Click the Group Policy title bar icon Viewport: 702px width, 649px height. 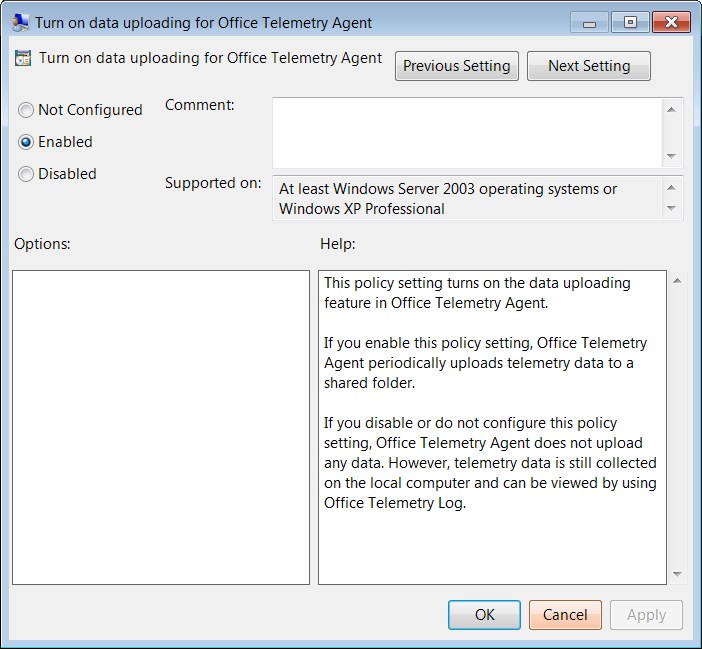[x=21, y=22]
